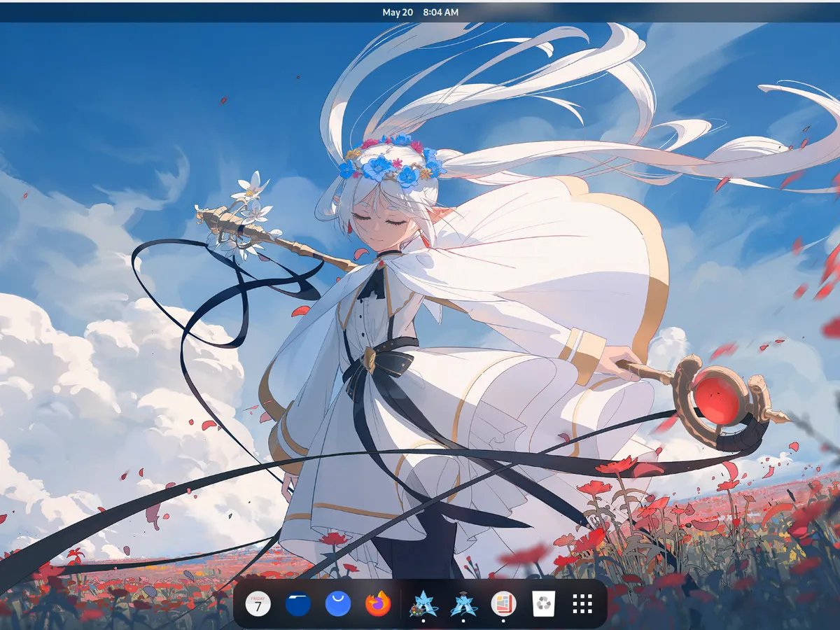Viewport: 840px width, 630px height.
Task: Click running indicator dot under palette star icon
Action: [x=423, y=620]
